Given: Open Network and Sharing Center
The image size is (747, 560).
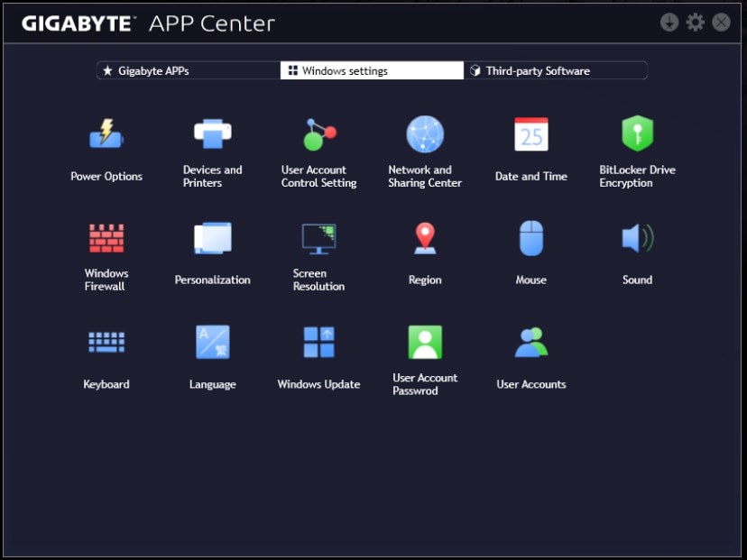Looking at the screenshot, I should click(425, 134).
